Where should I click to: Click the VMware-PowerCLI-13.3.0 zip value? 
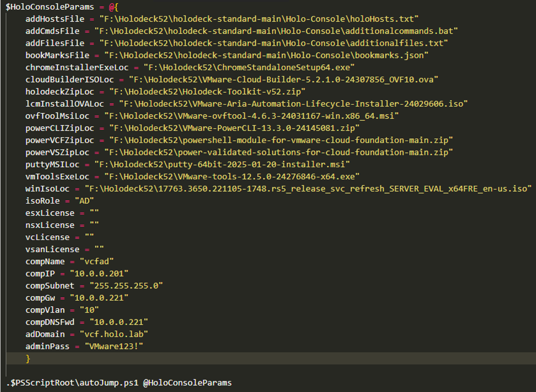(234, 128)
